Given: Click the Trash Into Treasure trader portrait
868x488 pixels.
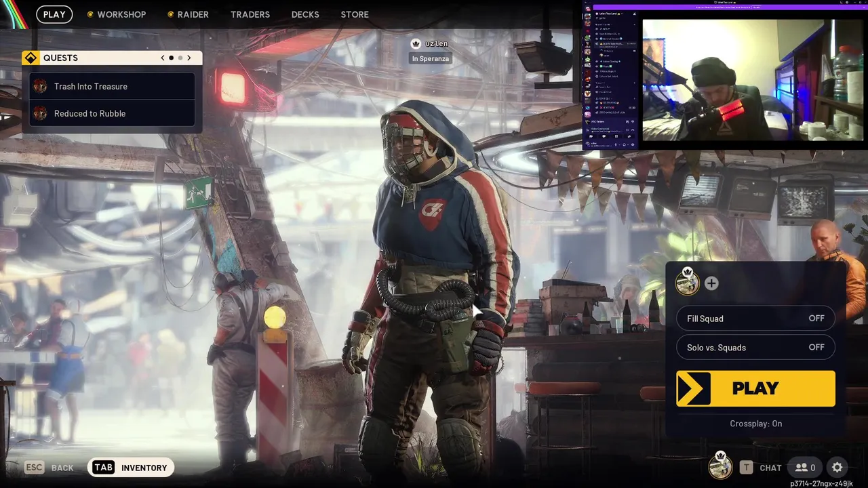Looking at the screenshot, I should (x=40, y=86).
